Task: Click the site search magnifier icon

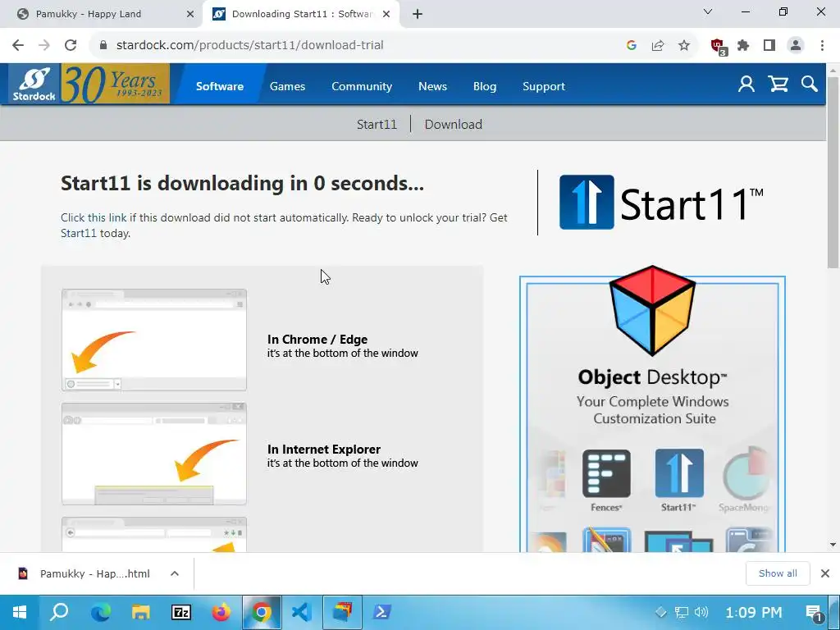Action: pyautogui.click(x=810, y=84)
